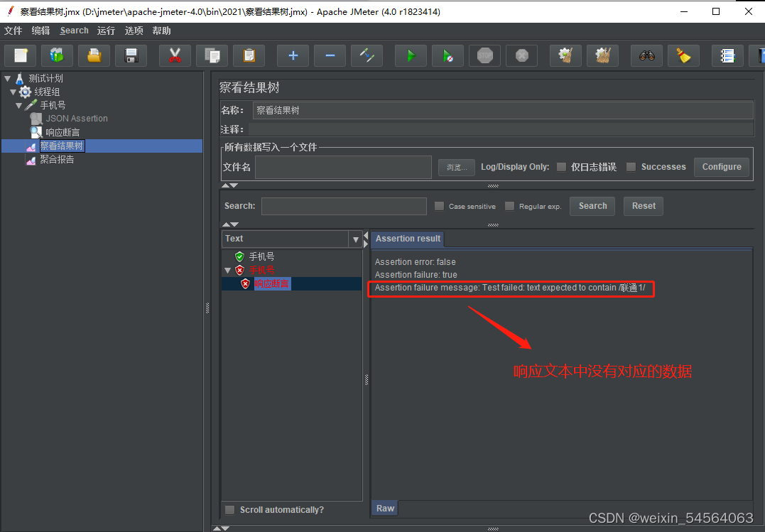Image resolution: width=765 pixels, height=532 pixels.
Task: Click the Paste clipboard icon
Action: [x=249, y=55]
